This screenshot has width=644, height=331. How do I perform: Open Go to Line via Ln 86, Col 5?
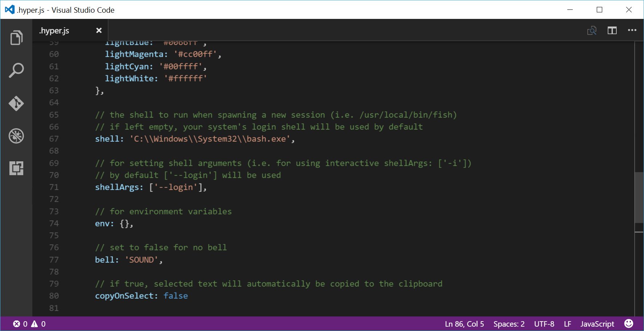tap(464, 323)
